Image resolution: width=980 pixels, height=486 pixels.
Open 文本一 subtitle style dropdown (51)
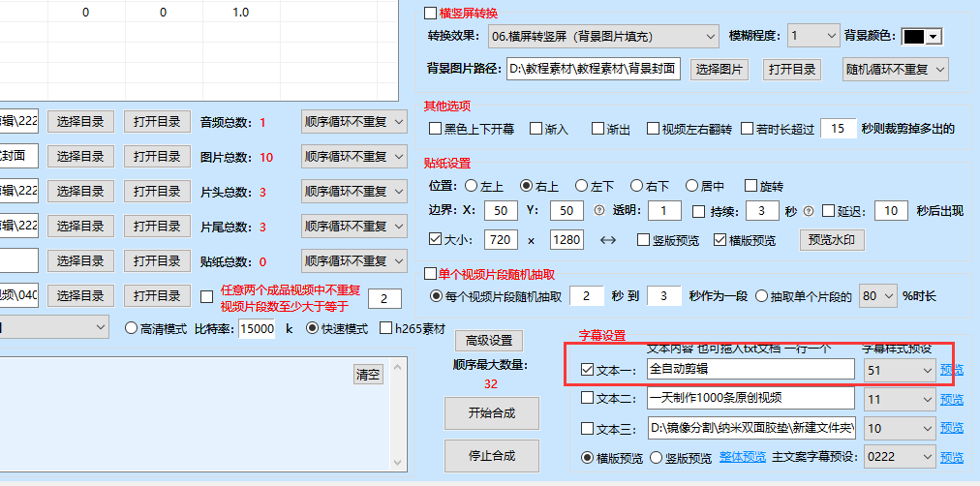point(900,370)
